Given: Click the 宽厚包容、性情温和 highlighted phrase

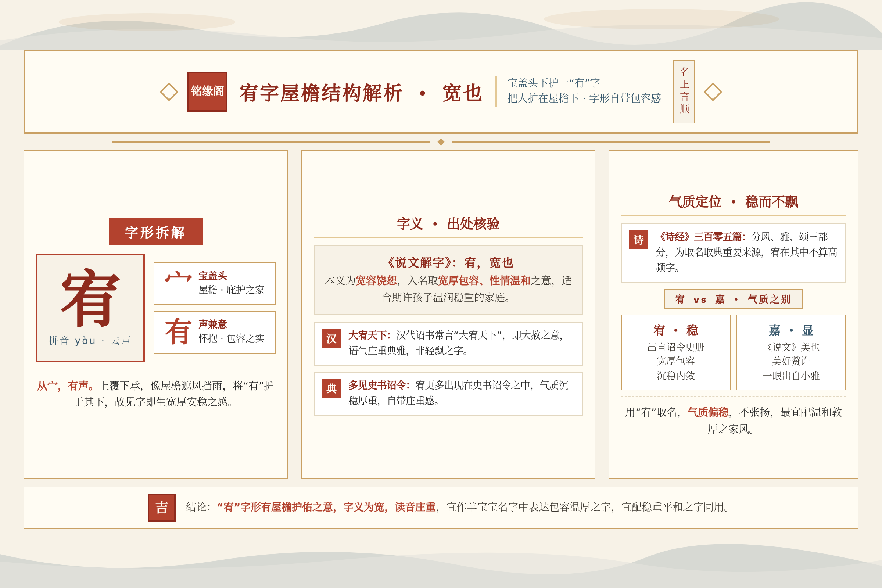Looking at the screenshot, I should pos(484,280).
